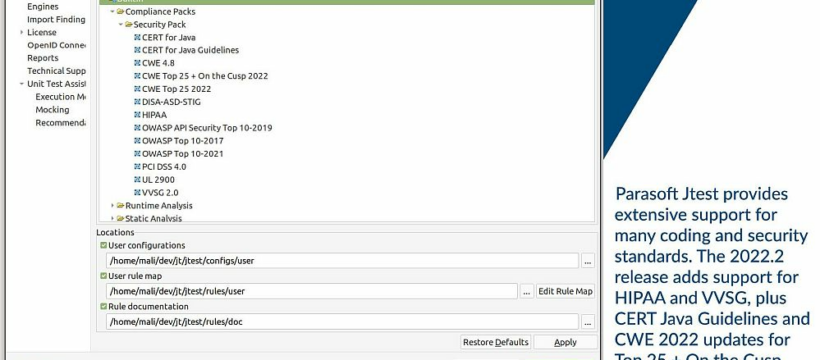Click the VVSG 2.0 configuration icon

[x=138, y=193]
